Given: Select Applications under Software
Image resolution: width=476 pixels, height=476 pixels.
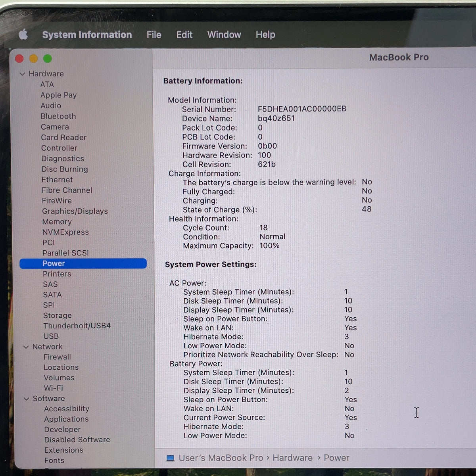Looking at the screenshot, I should 66,419.
